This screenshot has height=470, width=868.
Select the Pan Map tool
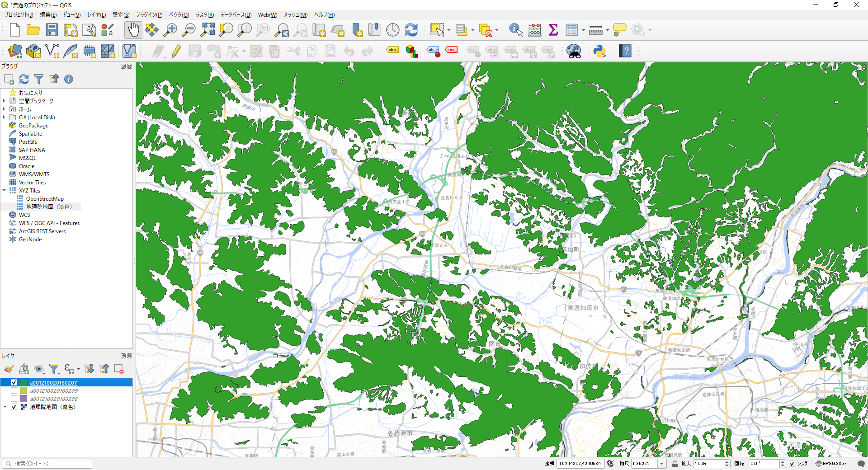click(x=133, y=30)
